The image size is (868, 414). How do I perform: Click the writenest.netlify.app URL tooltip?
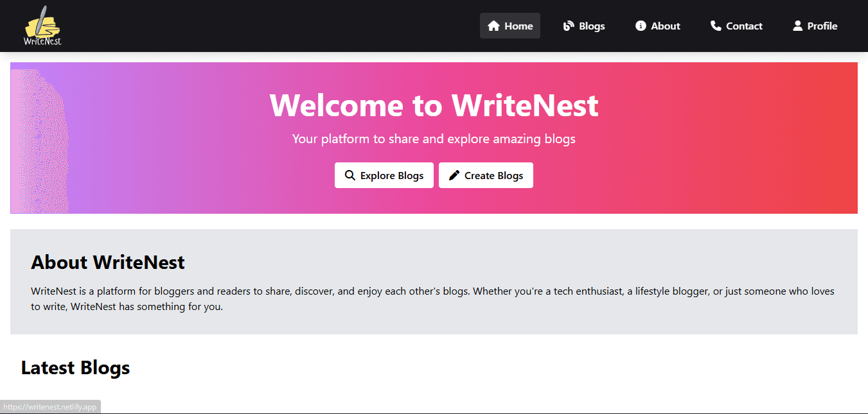[51, 406]
